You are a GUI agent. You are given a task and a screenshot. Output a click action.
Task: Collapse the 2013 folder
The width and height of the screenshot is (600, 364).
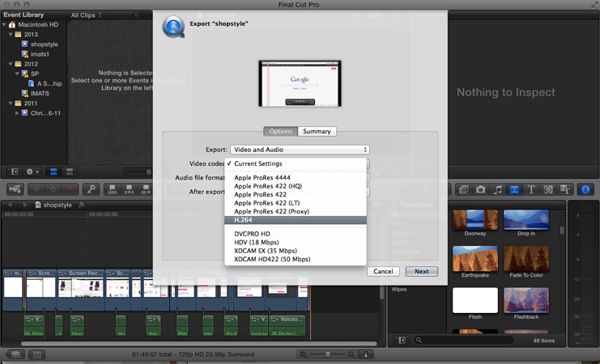click(11, 35)
